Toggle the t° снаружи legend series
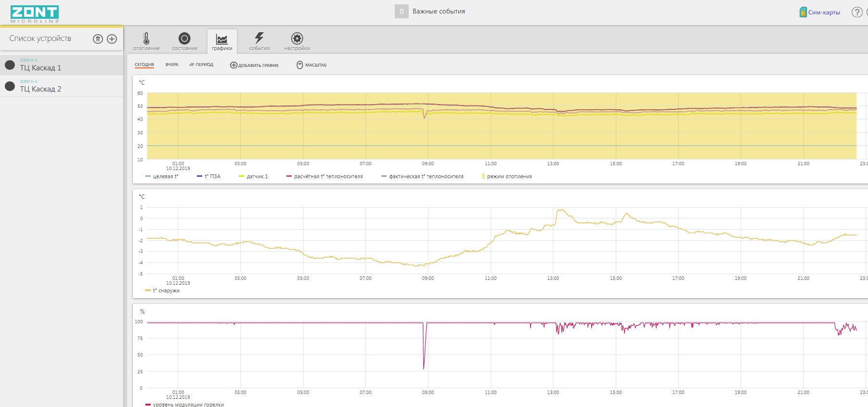868x407 pixels. point(162,290)
